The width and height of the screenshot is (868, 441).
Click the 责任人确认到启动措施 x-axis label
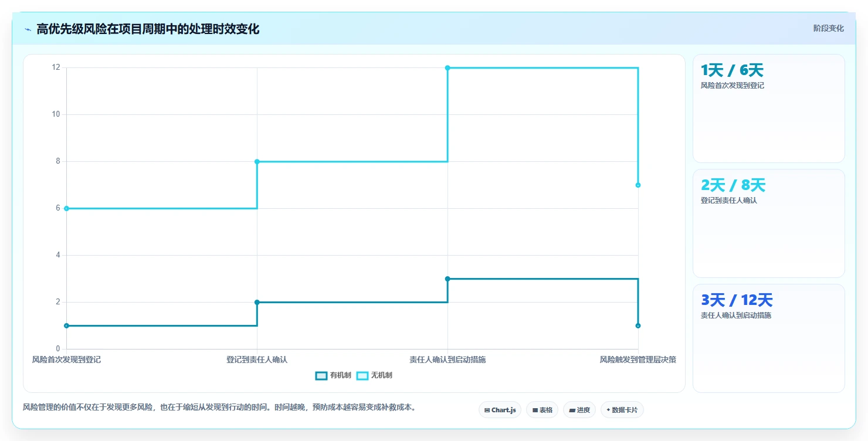[x=447, y=359]
